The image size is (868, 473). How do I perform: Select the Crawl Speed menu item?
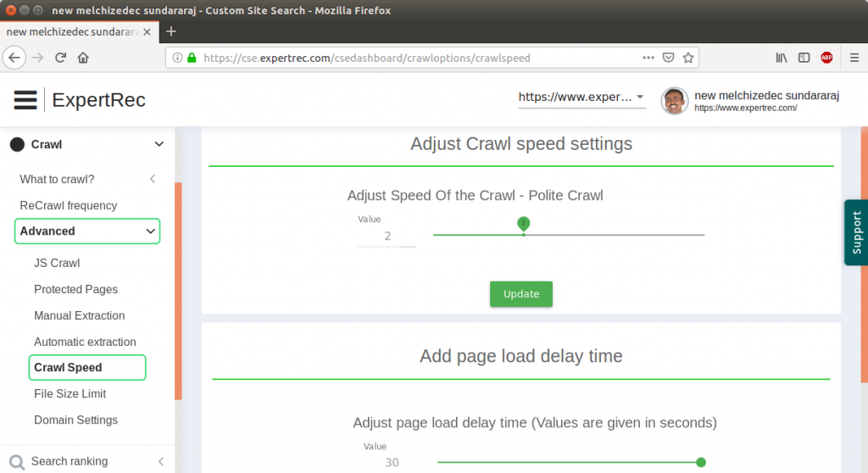(87, 368)
